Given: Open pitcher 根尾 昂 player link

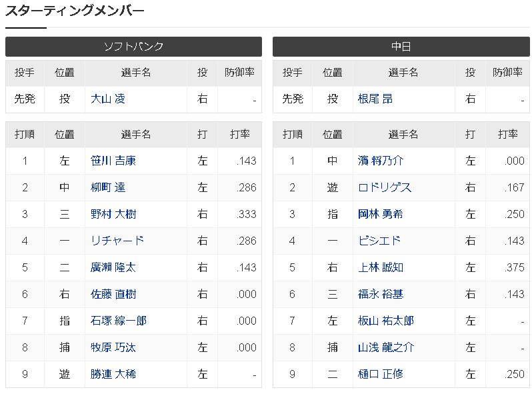Looking at the screenshot, I should 375,99.
